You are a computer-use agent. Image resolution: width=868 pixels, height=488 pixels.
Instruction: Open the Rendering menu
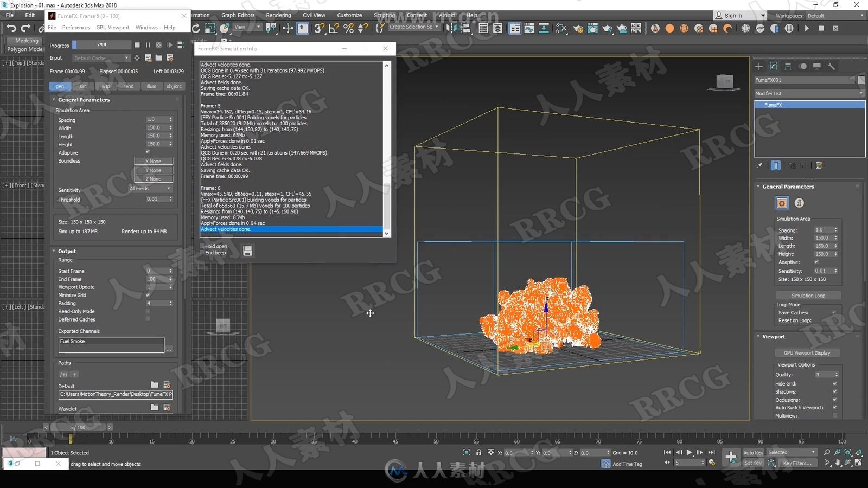coord(278,15)
